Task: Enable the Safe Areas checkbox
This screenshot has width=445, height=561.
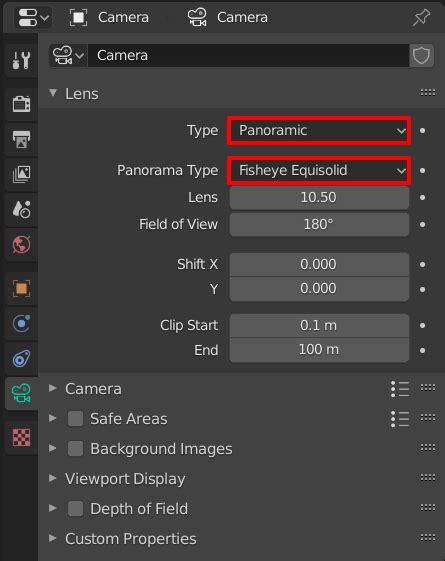Action: coord(75,419)
